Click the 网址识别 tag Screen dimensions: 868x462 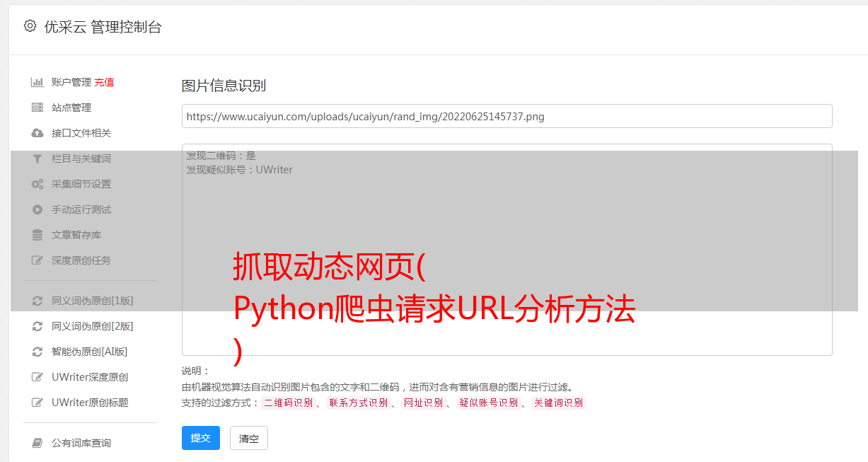423,403
